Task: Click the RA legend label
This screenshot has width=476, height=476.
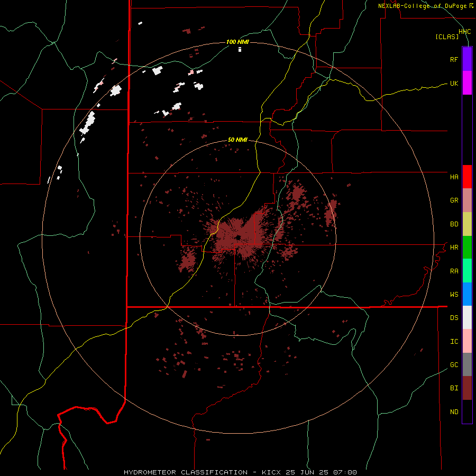Action: pos(454,271)
